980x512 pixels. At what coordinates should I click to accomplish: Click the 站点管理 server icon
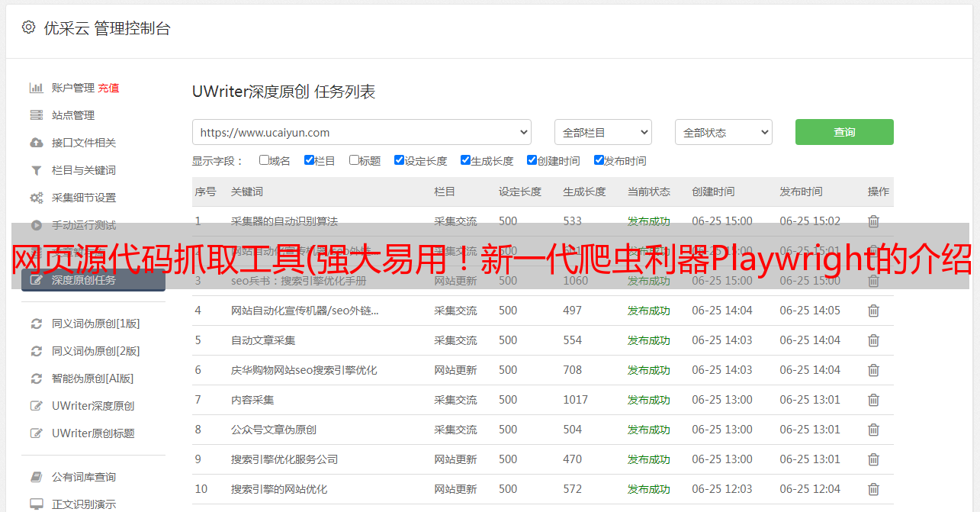[36, 115]
